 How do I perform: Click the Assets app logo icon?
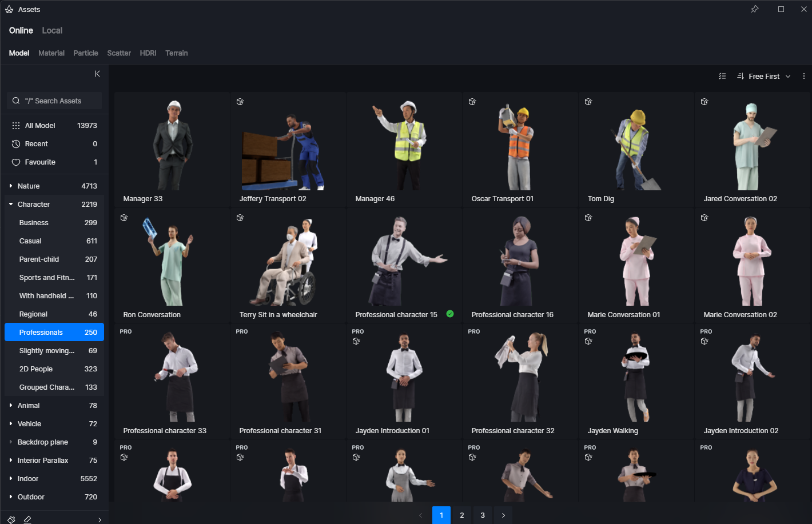coord(9,9)
